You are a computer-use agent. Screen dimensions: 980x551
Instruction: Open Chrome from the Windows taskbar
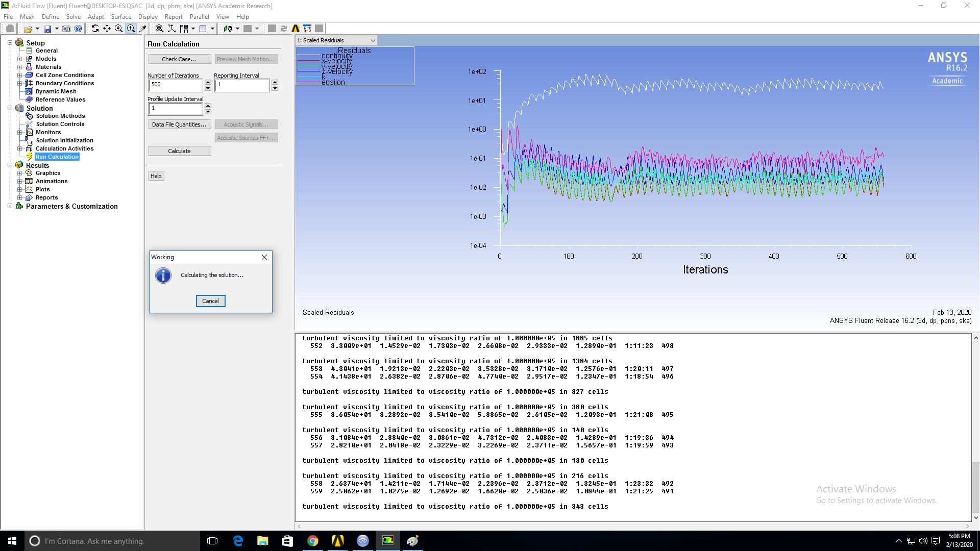pyautogui.click(x=312, y=541)
